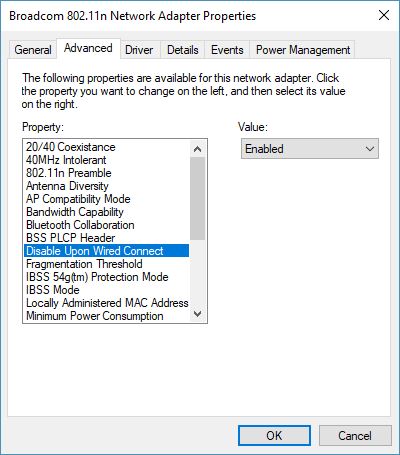Select the Bandwidth Capability property

106,212
